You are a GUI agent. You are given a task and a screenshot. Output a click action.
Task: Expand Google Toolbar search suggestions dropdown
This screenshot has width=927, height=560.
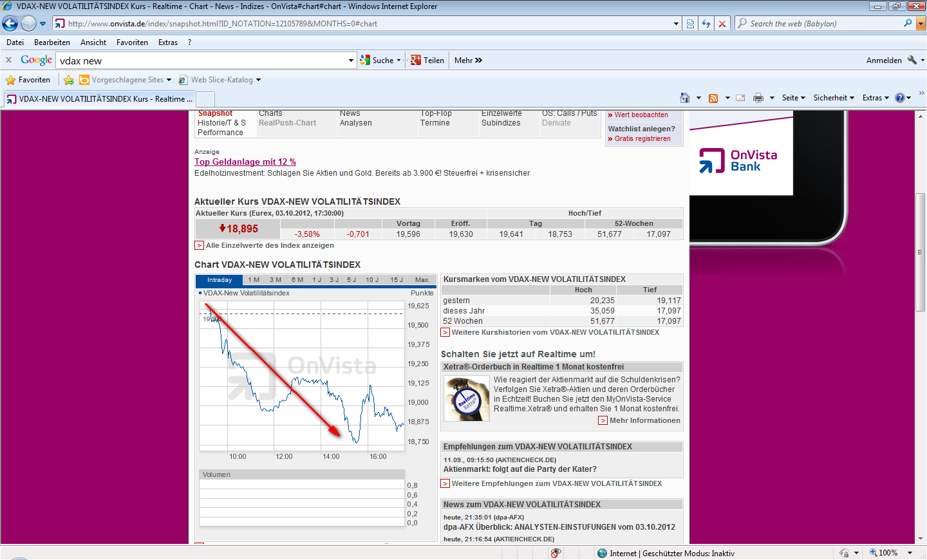351,61
